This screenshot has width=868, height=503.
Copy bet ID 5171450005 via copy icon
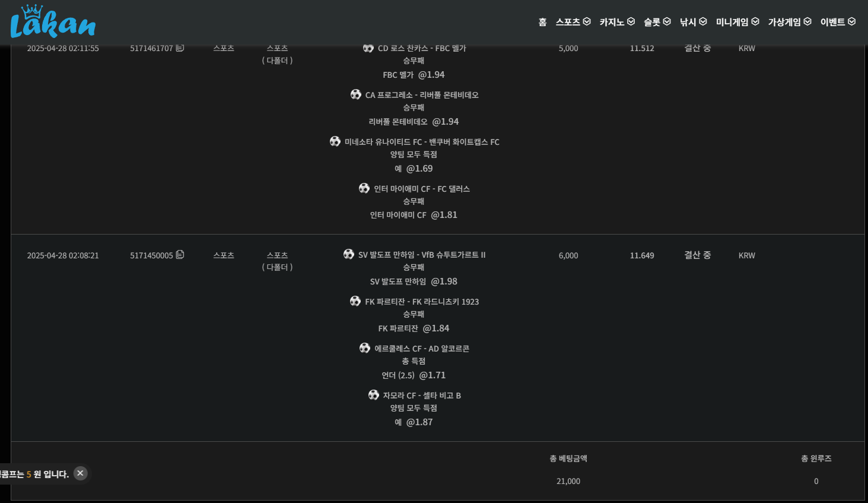coord(180,255)
